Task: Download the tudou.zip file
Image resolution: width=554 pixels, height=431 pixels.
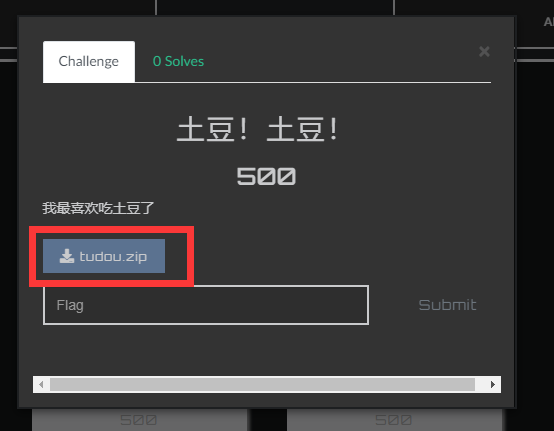Action: tap(104, 256)
